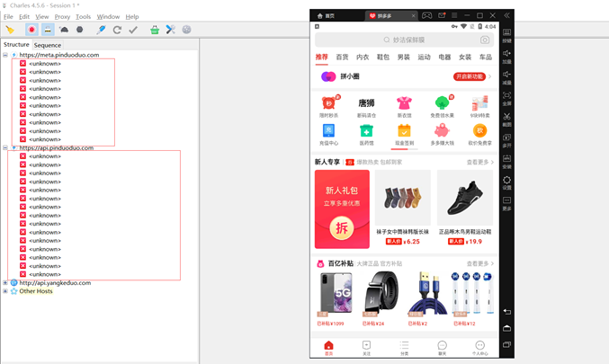Select http://api.yangkeduo.com in the tree
This screenshot has height=364, width=609.
click(x=55, y=283)
